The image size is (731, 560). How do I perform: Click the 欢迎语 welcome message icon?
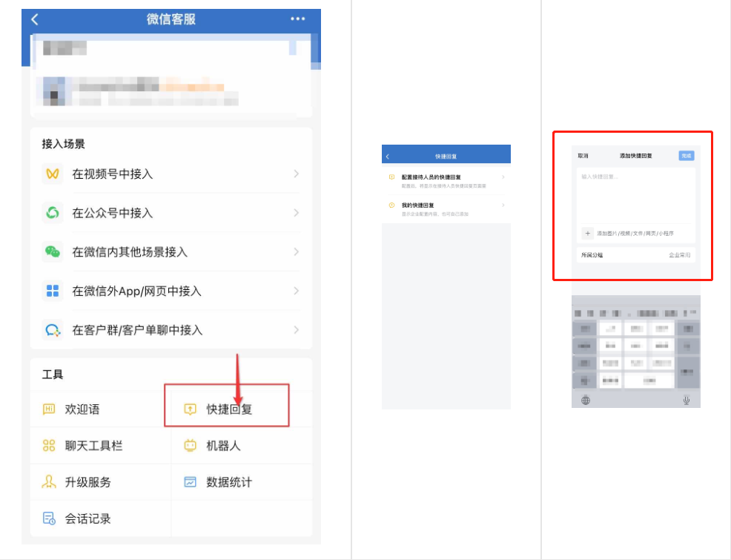coord(49,409)
